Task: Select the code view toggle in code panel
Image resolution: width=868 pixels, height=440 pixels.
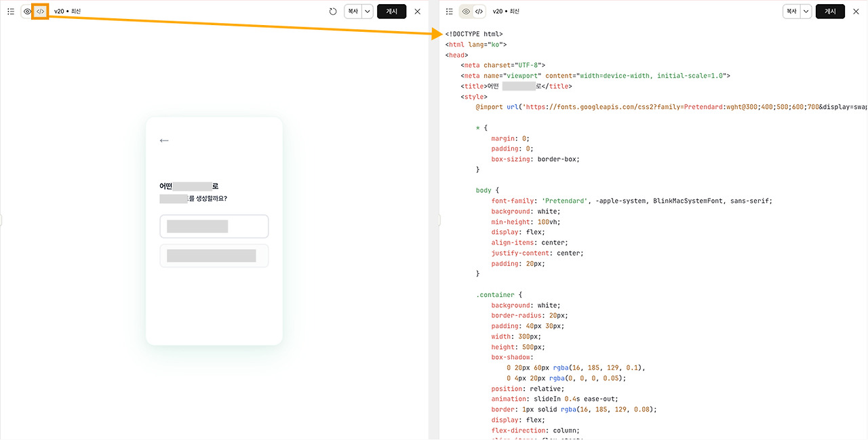Action: click(479, 12)
